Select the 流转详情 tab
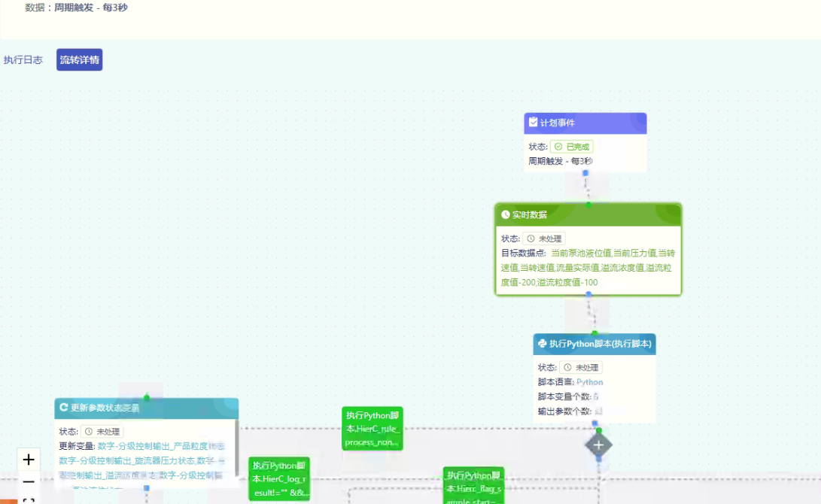This screenshot has height=504, width=821. tap(79, 60)
